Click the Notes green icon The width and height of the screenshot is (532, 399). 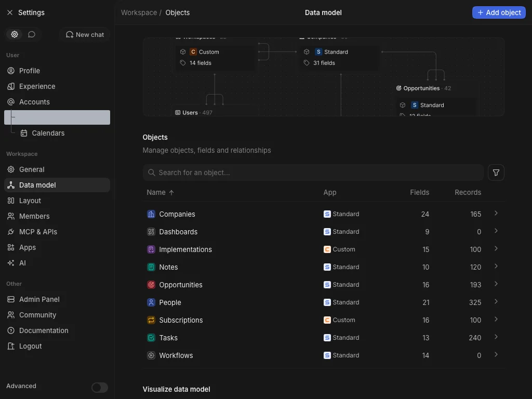(x=151, y=267)
